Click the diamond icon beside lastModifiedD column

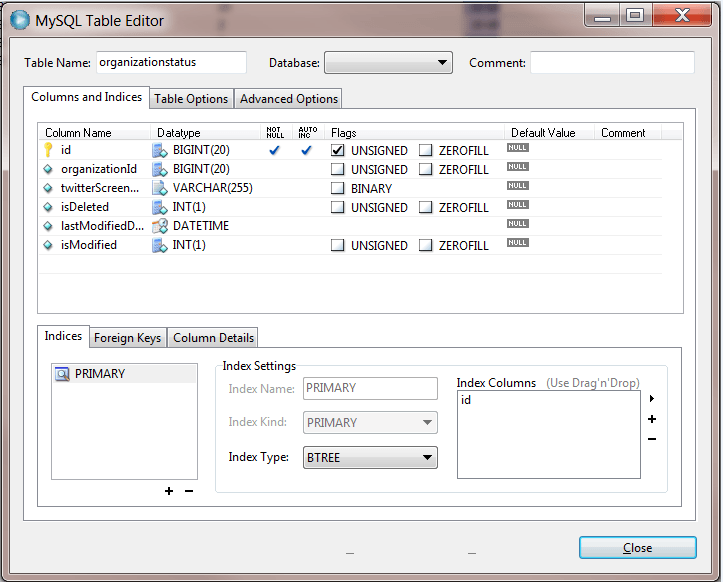click(48, 226)
